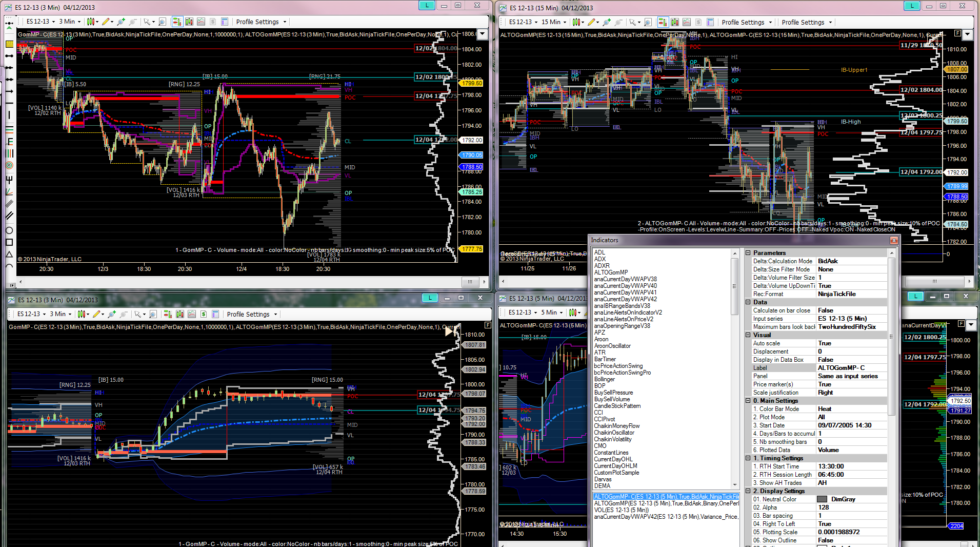Collapse the Visual property section
This screenshot has width=980, height=547.
748,335
